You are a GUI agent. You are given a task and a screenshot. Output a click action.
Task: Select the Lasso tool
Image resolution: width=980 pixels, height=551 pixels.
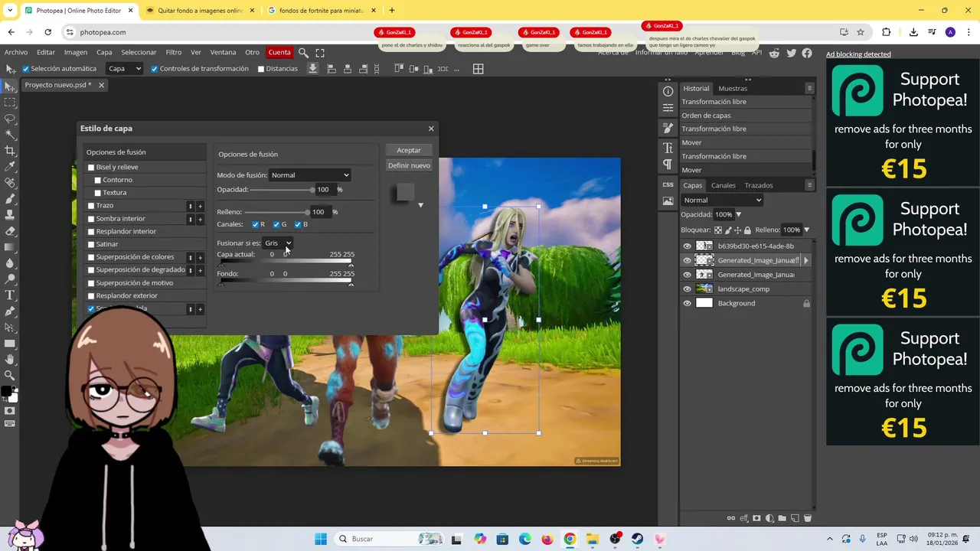tap(10, 119)
